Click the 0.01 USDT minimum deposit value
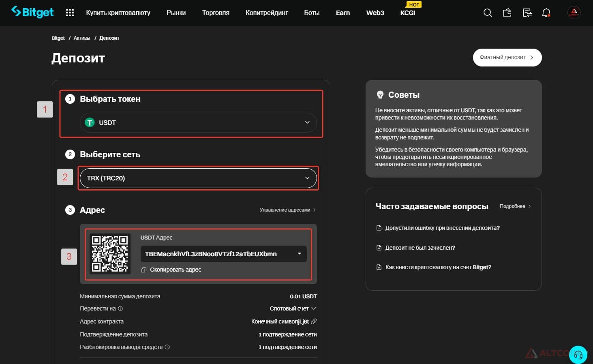Image resolution: width=593 pixels, height=364 pixels. (303, 296)
